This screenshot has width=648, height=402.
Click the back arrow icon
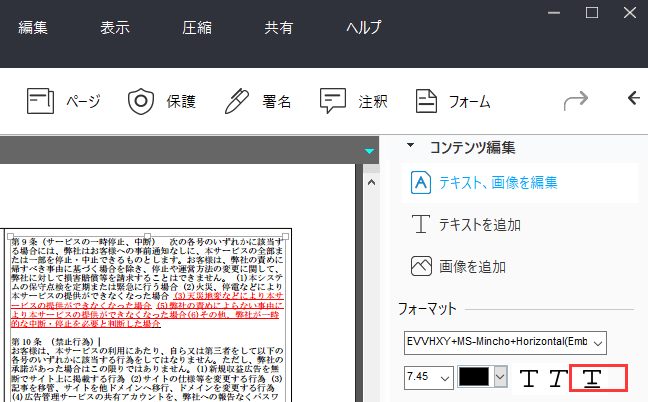coord(634,98)
